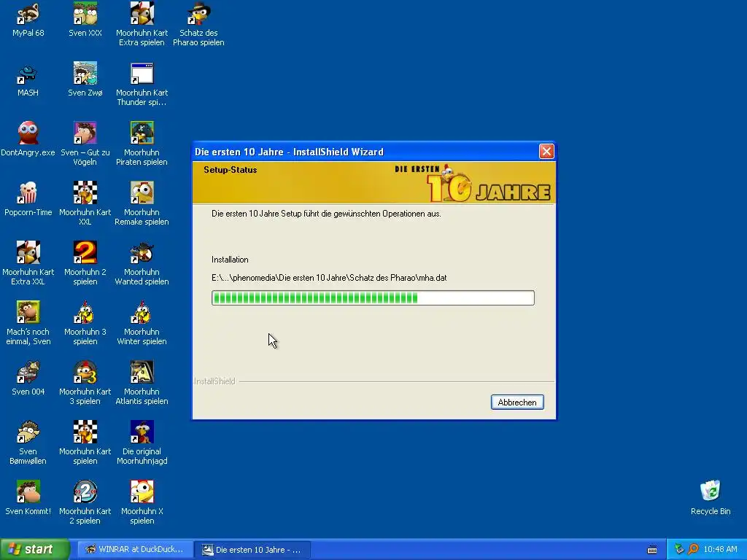The image size is (747, 560).
Task: Select Moorhuhn Winter spielen icon
Action: pos(142,323)
